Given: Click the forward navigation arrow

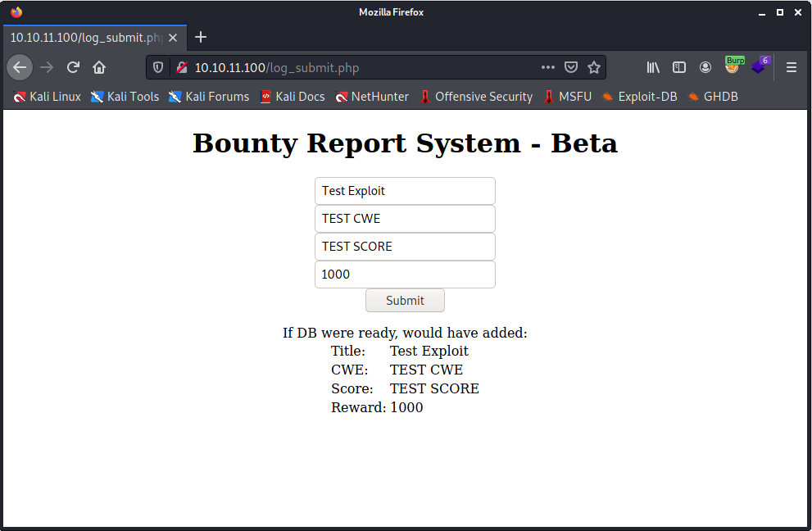Looking at the screenshot, I should (47, 67).
